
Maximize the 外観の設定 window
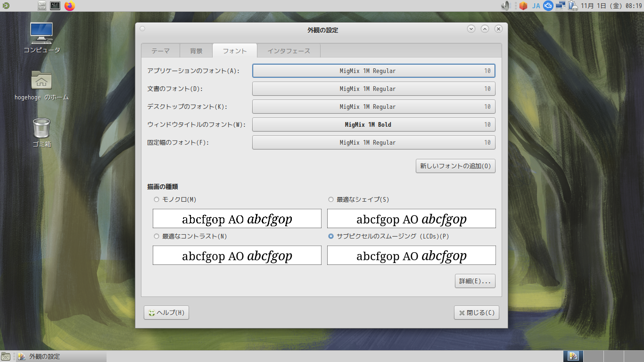click(485, 29)
